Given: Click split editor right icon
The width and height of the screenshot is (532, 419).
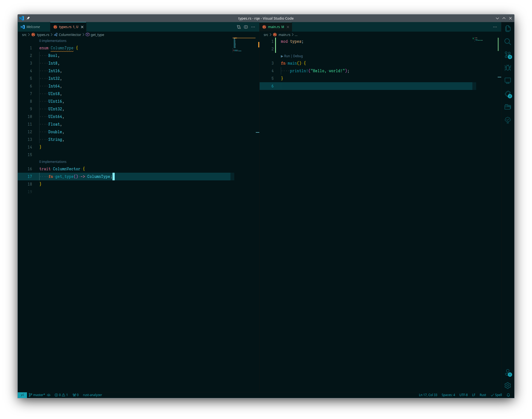Looking at the screenshot, I should pos(246,27).
